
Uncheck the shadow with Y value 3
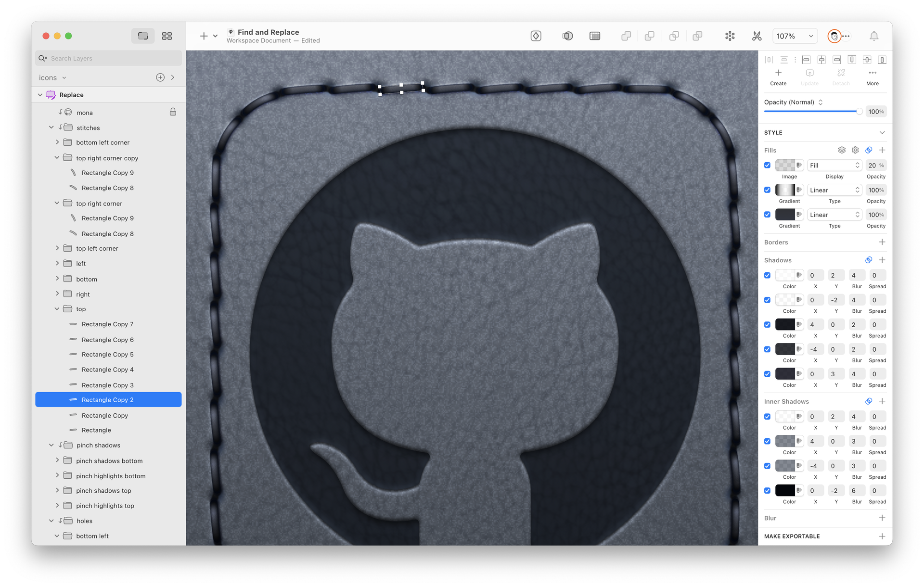[768, 374]
